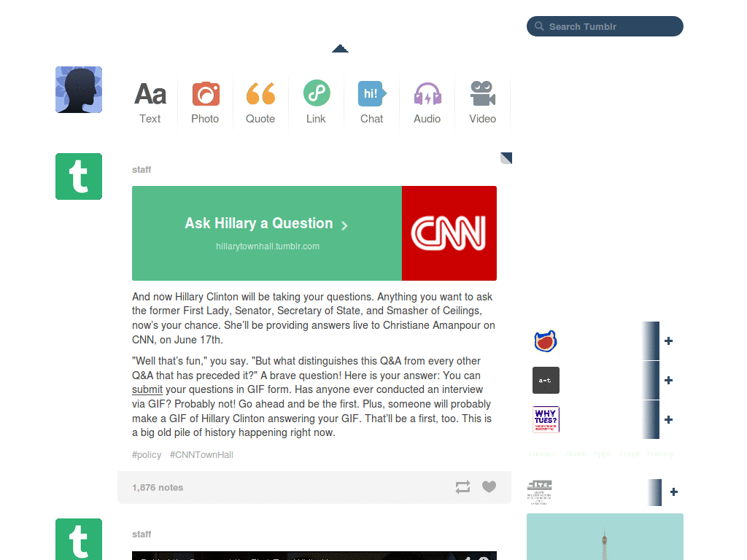Open staff username on the Hillary post
The image size is (747, 560).
142,169
